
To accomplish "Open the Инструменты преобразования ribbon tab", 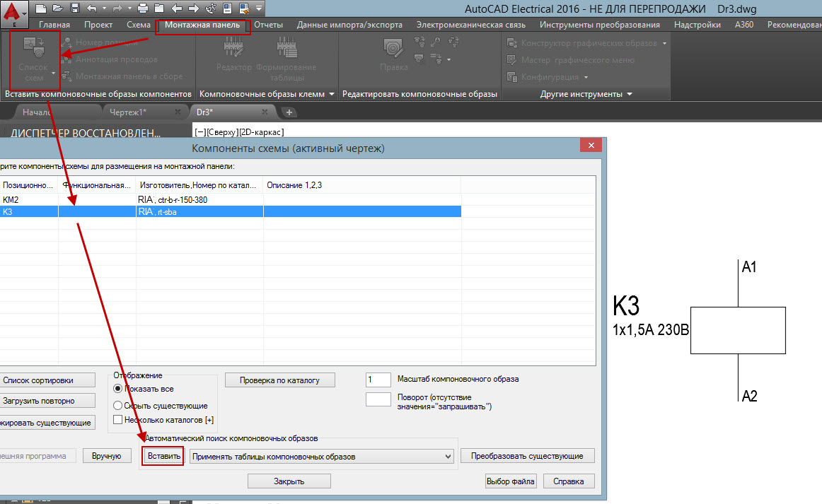I will click(x=600, y=25).
